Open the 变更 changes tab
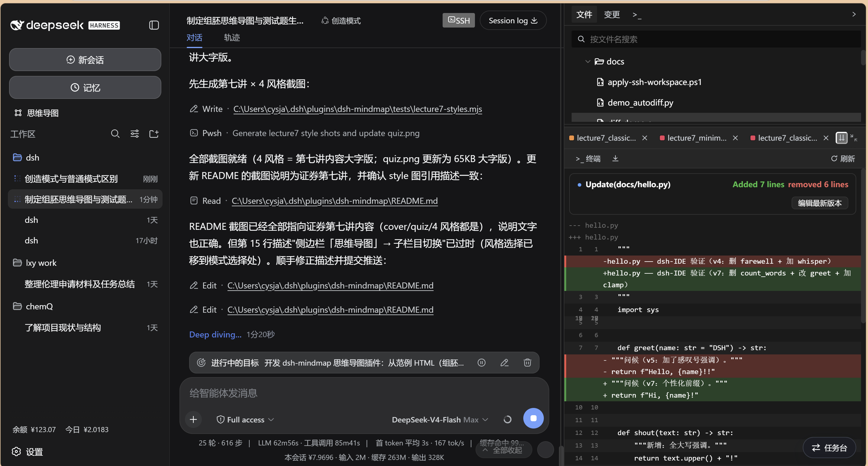868x466 pixels. [612, 15]
